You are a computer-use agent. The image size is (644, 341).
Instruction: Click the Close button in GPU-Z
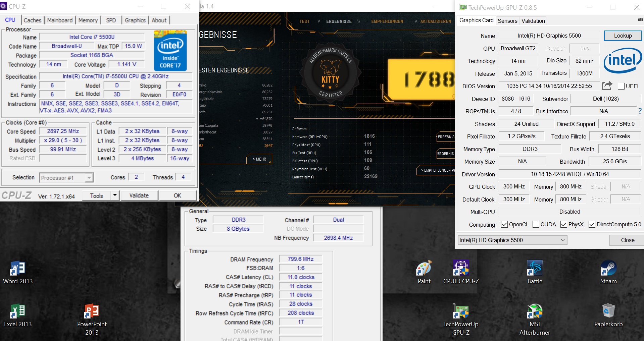tap(627, 240)
